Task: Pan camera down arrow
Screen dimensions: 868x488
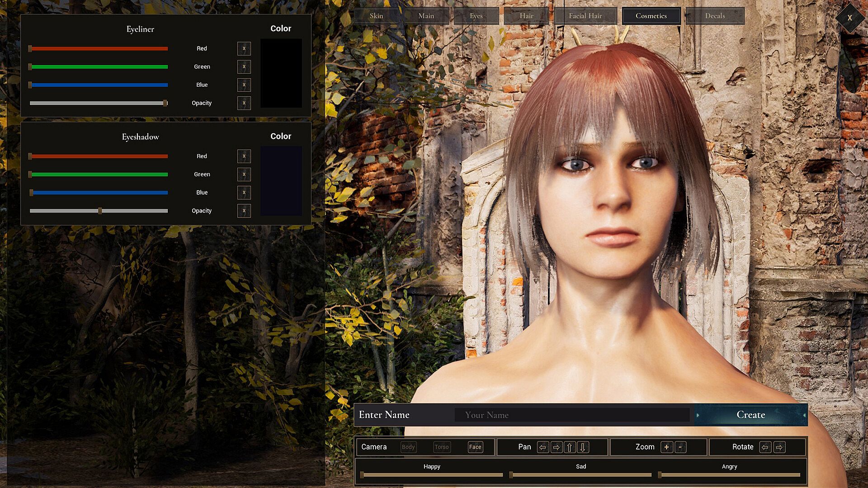Action: [583, 447]
